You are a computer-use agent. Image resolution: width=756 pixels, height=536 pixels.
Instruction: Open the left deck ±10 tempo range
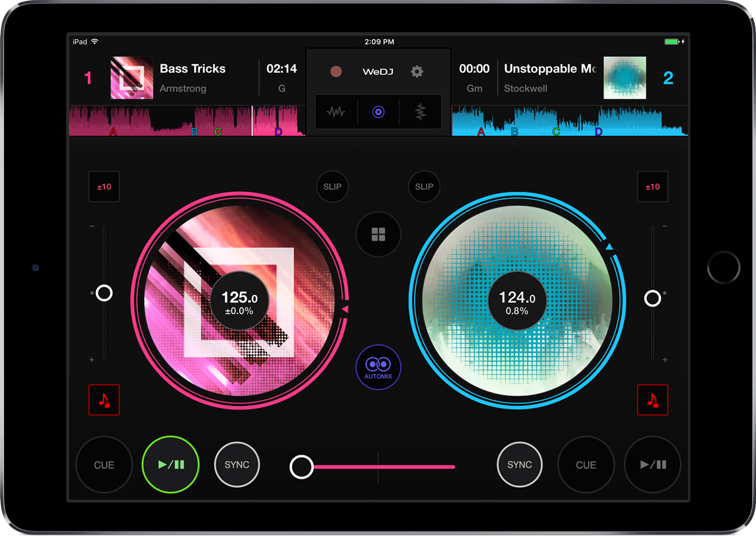coord(104,186)
